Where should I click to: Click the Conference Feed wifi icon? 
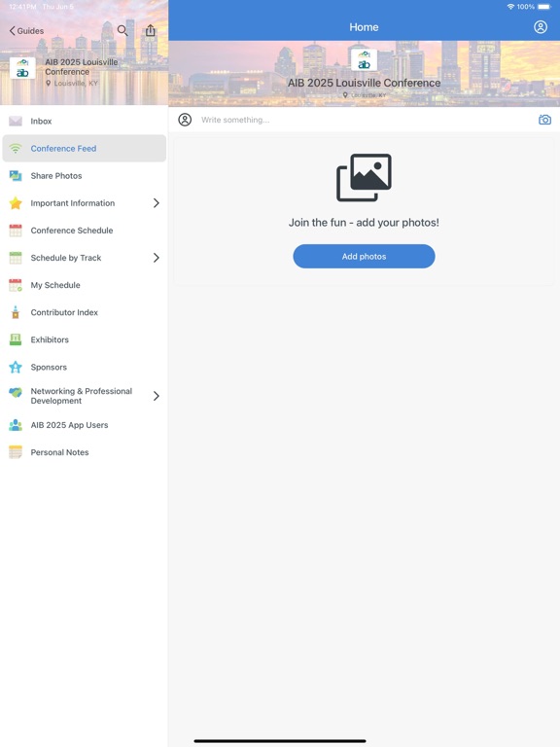click(16, 148)
